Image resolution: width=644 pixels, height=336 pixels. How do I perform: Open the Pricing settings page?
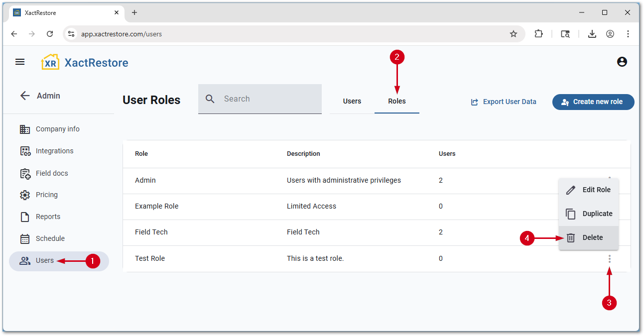[46, 195]
